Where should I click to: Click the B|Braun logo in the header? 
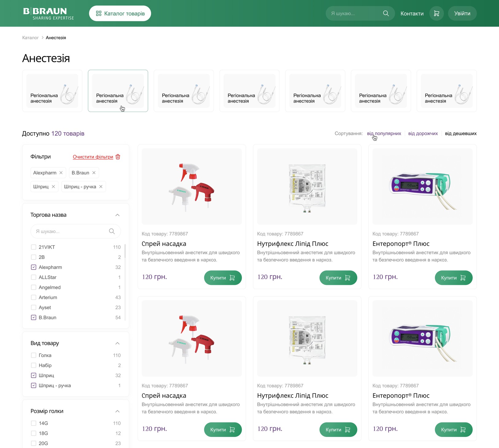point(48,14)
